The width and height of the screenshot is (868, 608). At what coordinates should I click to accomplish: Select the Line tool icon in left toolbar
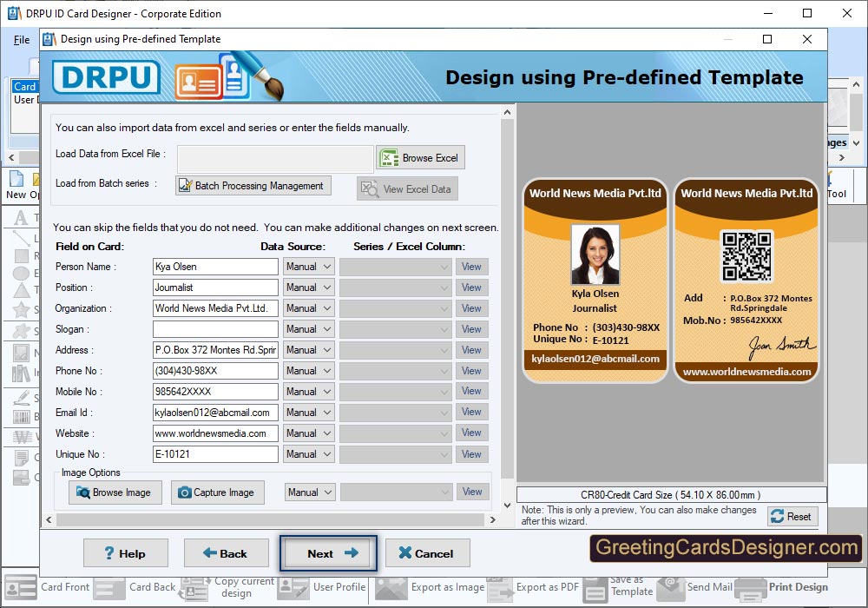[21, 238]
